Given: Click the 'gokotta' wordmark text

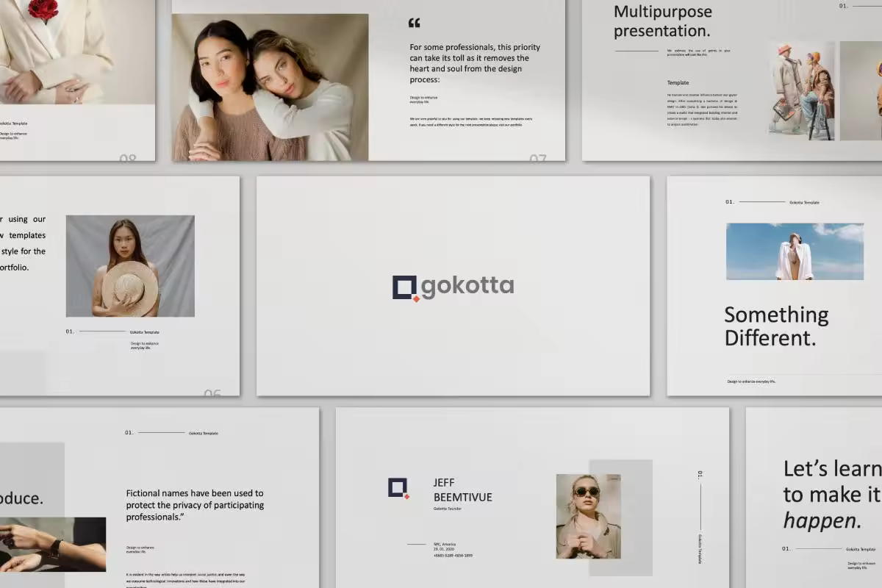Looking at the screenshot, I should tap(467, 287).
